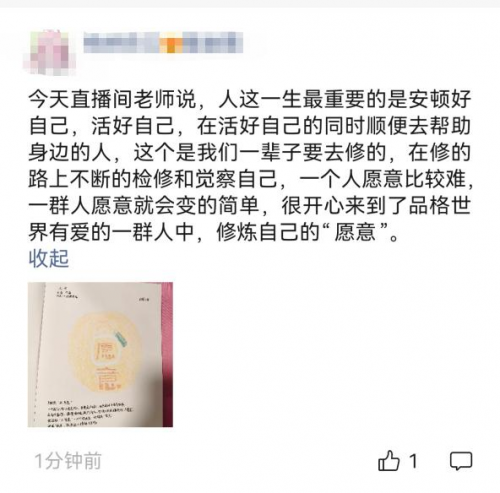Open comments via speech bubble icon
This screenshot has height=493, width=500.
(x=461, y=461)
